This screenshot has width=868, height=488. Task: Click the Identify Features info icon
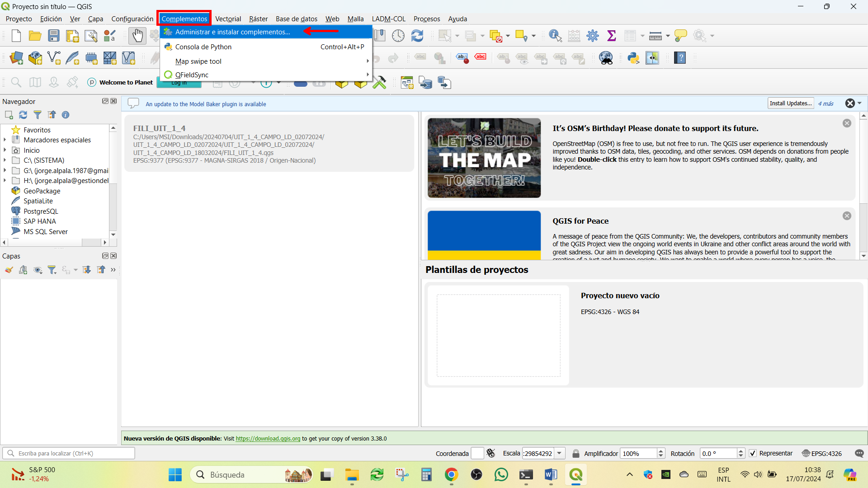(x=555, y=36)
